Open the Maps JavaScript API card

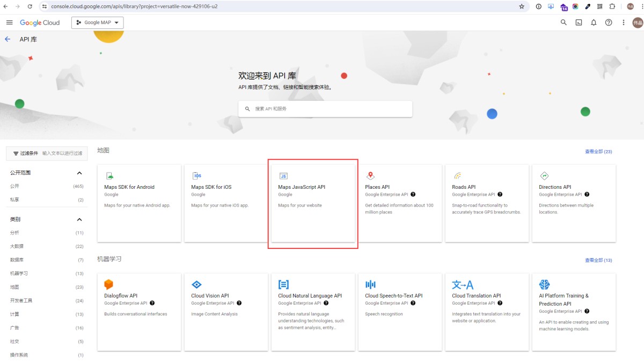point(313,203)
